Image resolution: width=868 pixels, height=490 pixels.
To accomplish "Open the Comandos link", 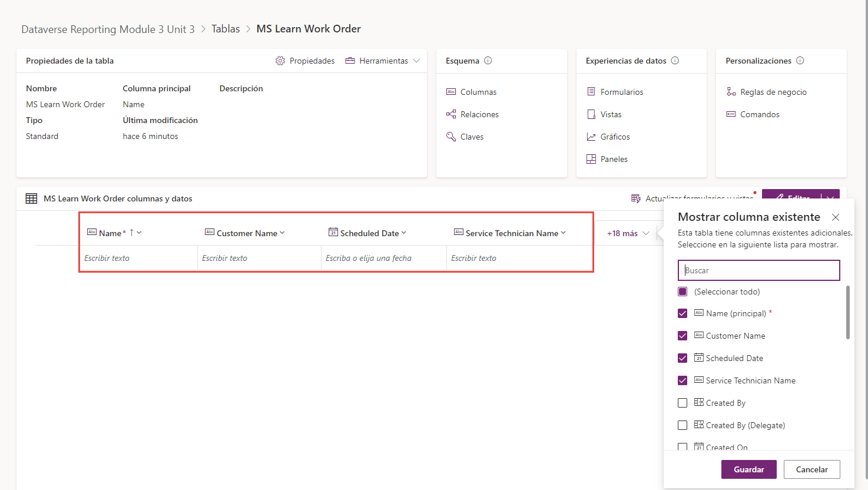I will (x=760, y=114).
